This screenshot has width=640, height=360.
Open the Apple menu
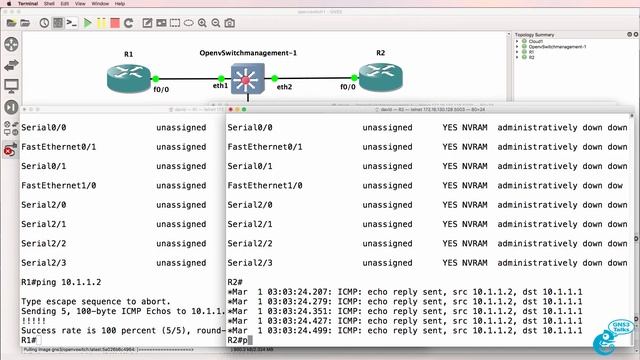[9, 4]
